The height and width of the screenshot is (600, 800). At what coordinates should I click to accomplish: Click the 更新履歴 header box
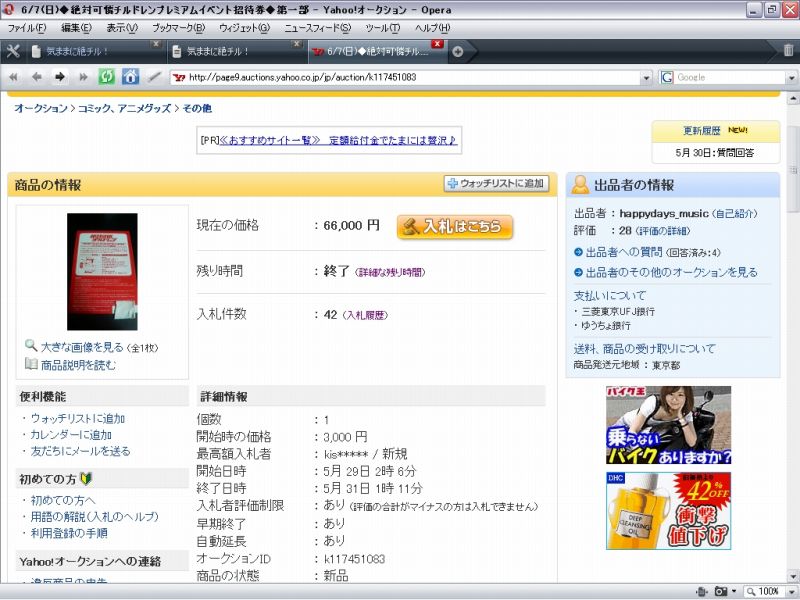tap(716, 131)
